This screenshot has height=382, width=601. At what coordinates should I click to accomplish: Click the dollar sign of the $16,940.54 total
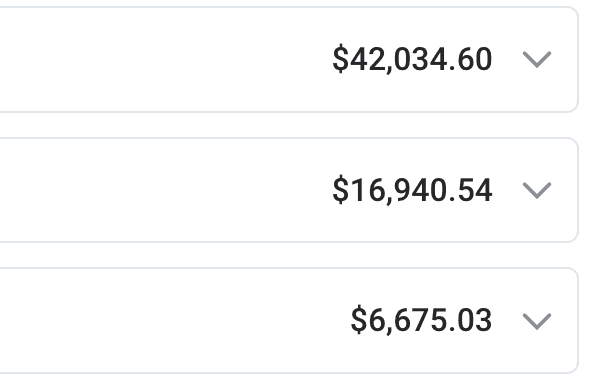point(341,190)
